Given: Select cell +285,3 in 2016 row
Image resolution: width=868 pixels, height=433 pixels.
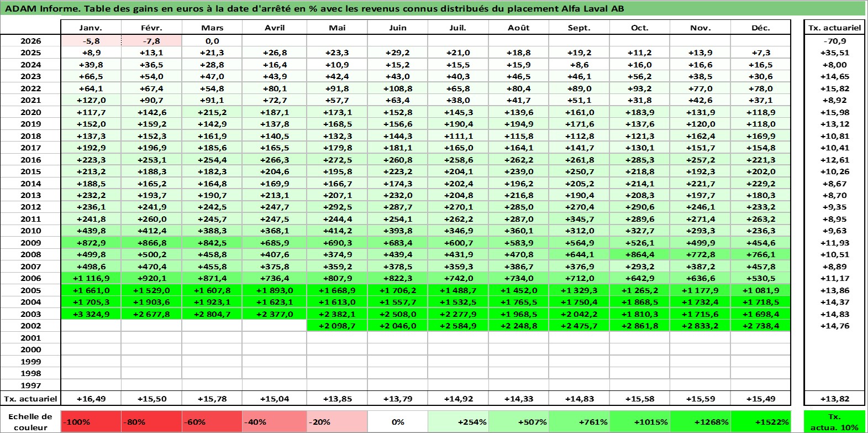Looking at the screenshot, I should pyautogui.click(x=640, y=160).
